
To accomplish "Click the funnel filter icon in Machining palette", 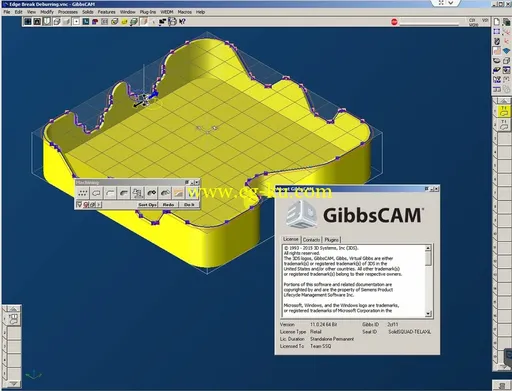I will pos(79,204).
